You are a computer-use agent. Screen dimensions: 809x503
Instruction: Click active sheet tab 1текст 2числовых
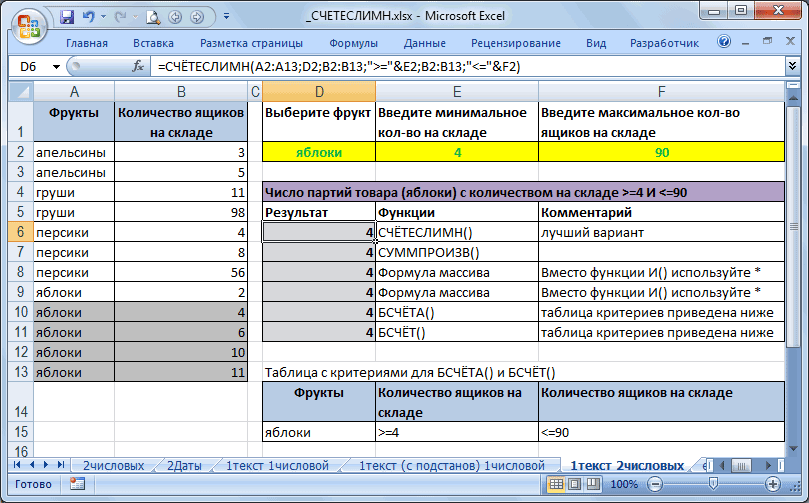pos(627,465)
